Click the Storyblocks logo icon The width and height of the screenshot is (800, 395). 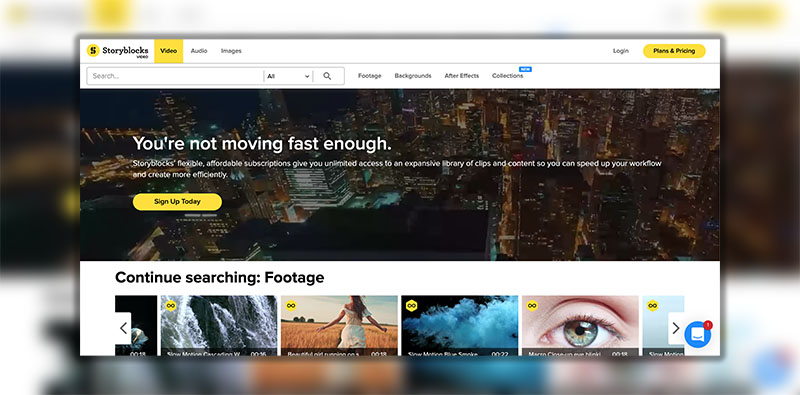(x=93, y=51)
